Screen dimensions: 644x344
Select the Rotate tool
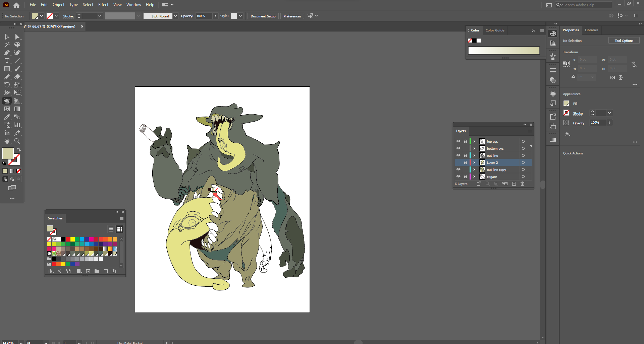coord(7,85)
